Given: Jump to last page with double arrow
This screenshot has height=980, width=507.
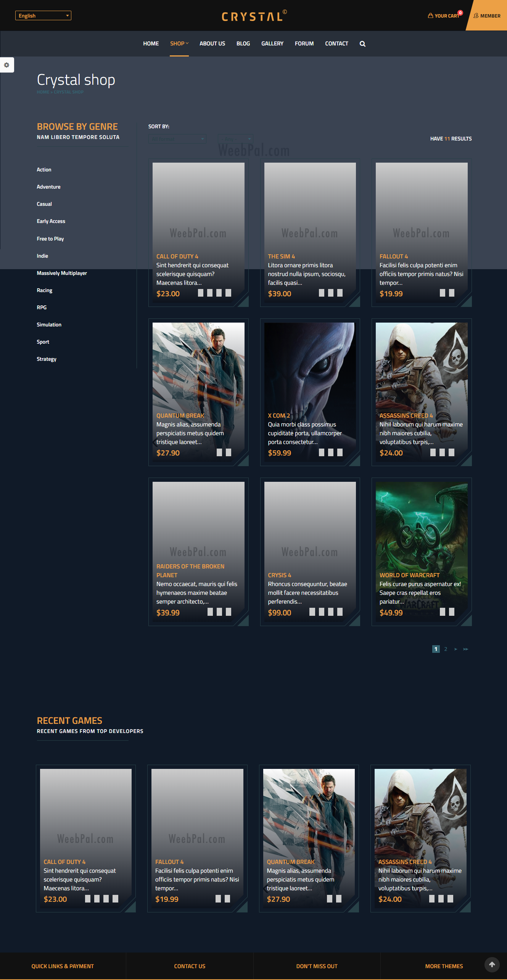Looking at the screenshot, I should pos(465,649).
